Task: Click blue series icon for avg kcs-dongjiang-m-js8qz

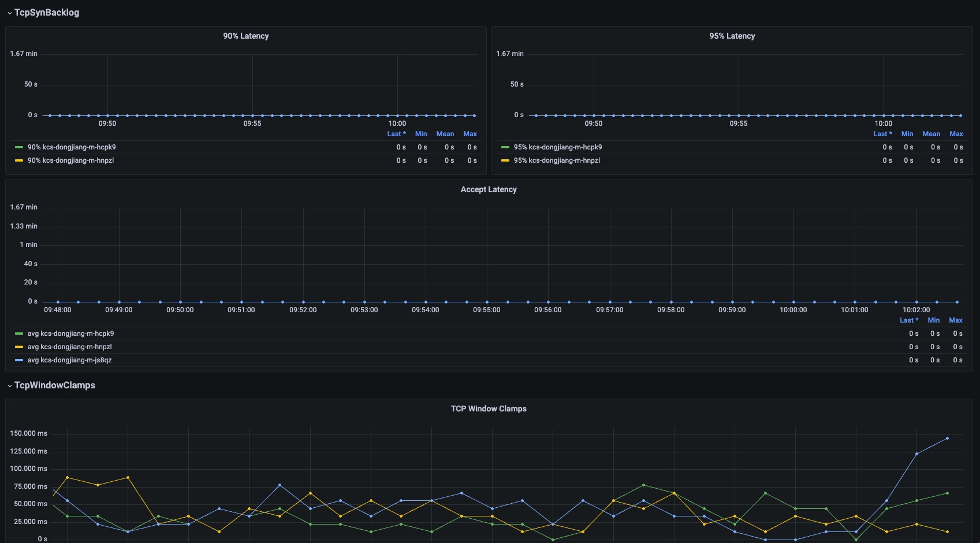Action: pyautogui.click(x=19, y=360)
